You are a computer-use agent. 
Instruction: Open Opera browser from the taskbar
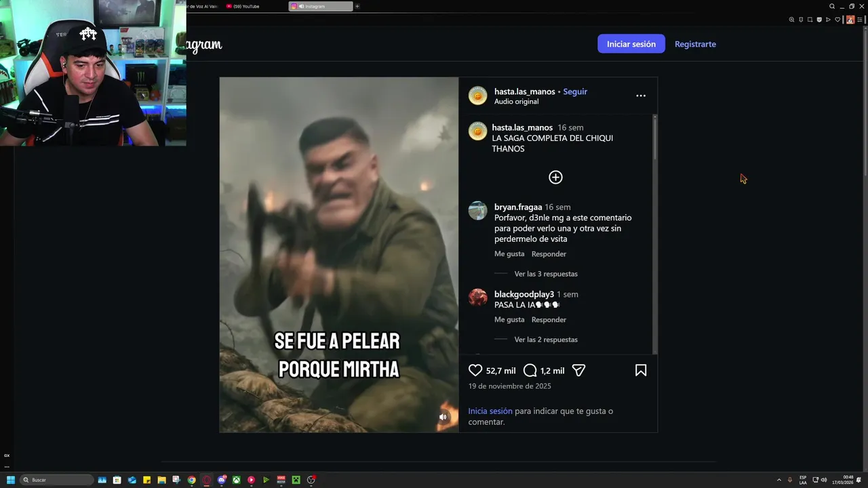click(206, 480)
